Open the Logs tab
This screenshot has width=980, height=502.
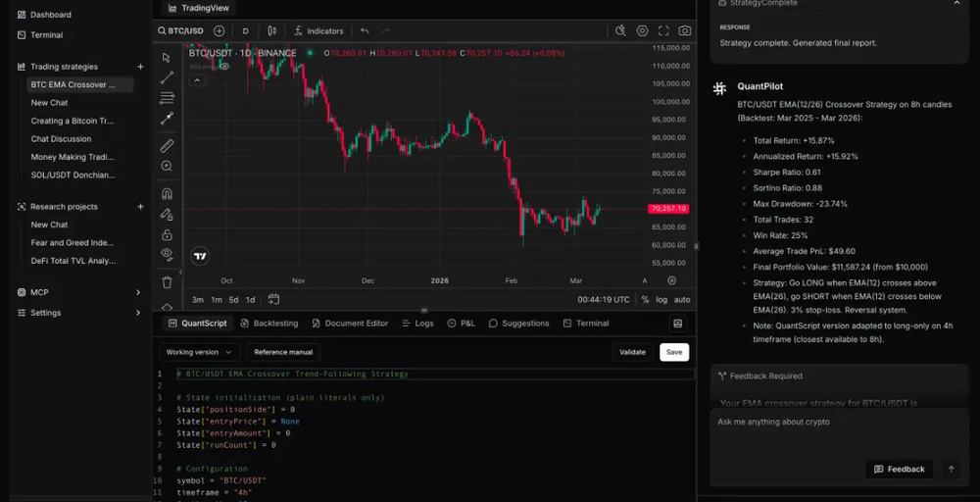[x=418, y=324]
